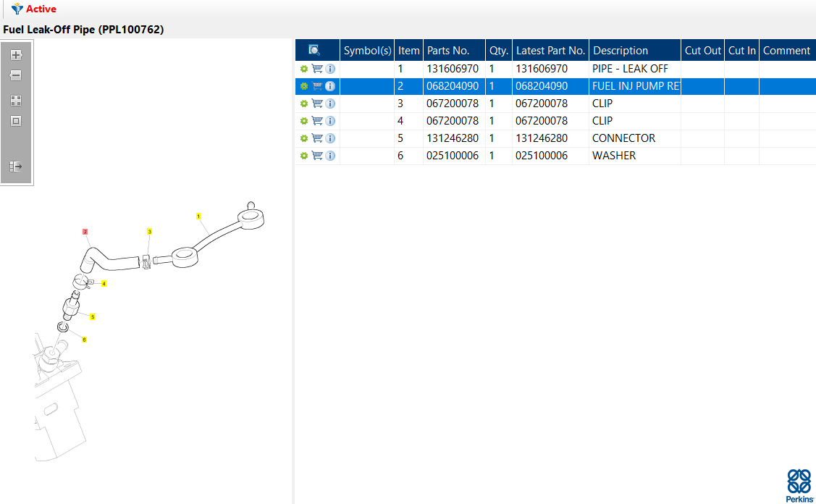
Task: Click green gear icon for CONNECTOR row
Action: (x=304, y=138)
